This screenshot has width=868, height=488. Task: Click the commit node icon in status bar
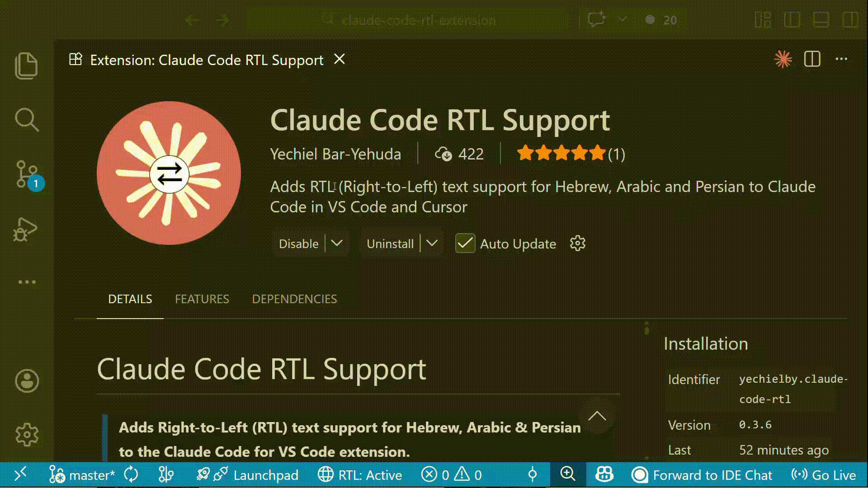(532, 475)
